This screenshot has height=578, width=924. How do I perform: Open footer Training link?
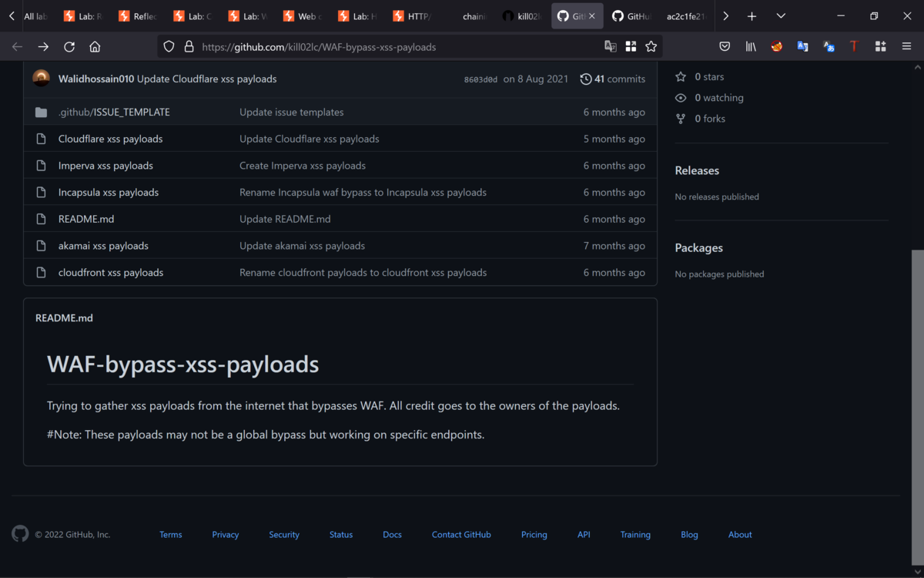tap(635, 534)
